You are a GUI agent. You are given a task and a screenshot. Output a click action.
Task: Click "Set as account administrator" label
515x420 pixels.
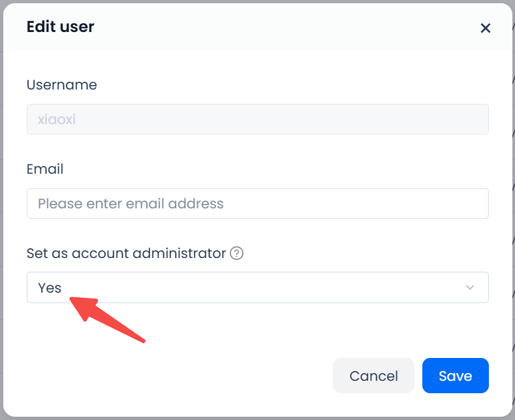tap(126, 253)
